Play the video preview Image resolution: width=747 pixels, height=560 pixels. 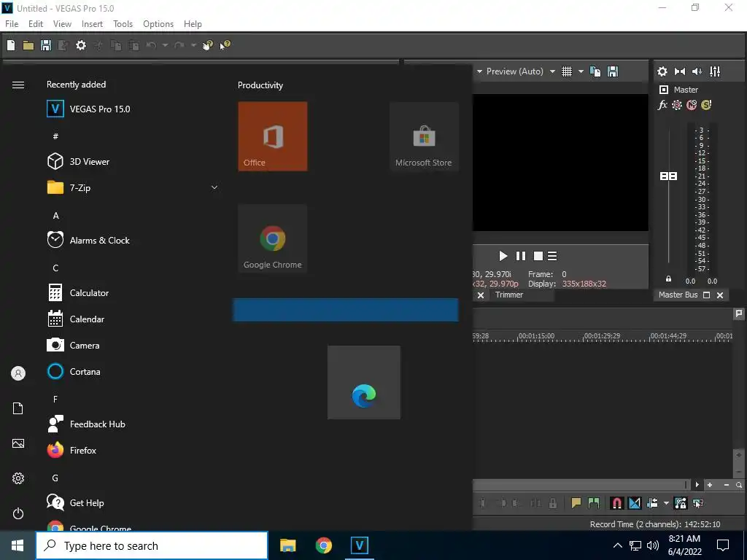click(503, 256)
